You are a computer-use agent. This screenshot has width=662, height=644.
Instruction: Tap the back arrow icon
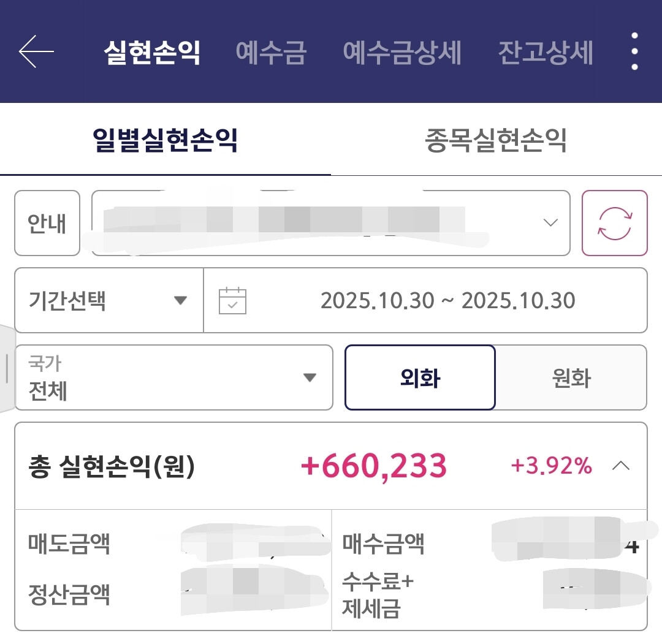point(36,52)
